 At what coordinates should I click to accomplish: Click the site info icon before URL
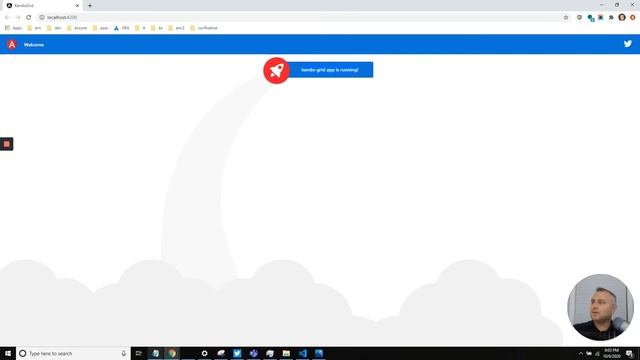(42, 17)
